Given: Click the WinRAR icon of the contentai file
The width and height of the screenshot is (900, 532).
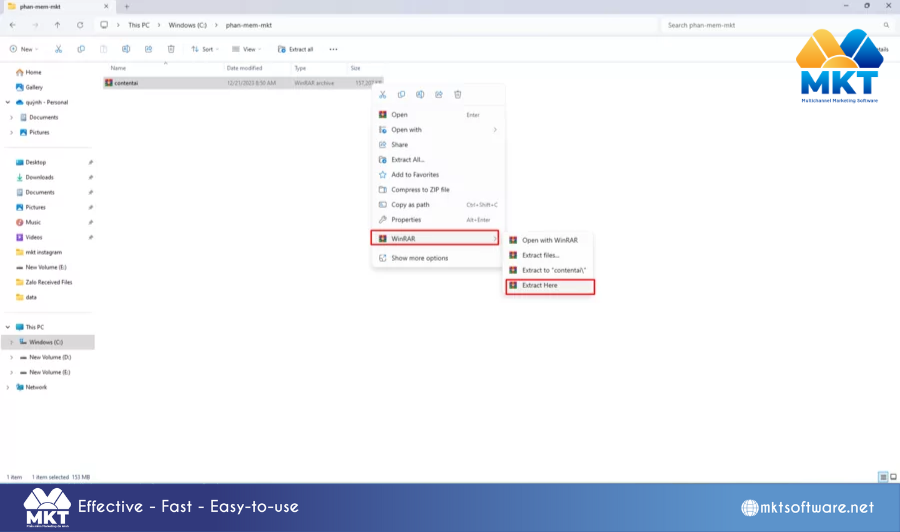Looking at the screenshot, I should pos(108,83).
